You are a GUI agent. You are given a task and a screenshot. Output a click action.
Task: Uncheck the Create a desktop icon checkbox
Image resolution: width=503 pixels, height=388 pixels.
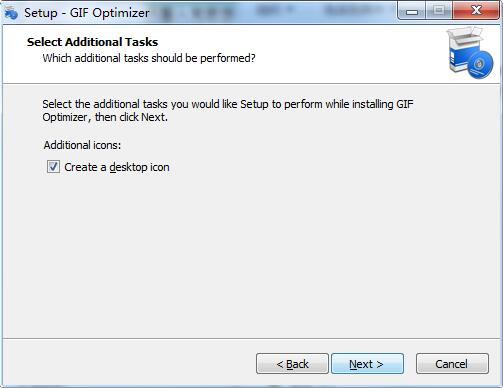coord(53,167)
